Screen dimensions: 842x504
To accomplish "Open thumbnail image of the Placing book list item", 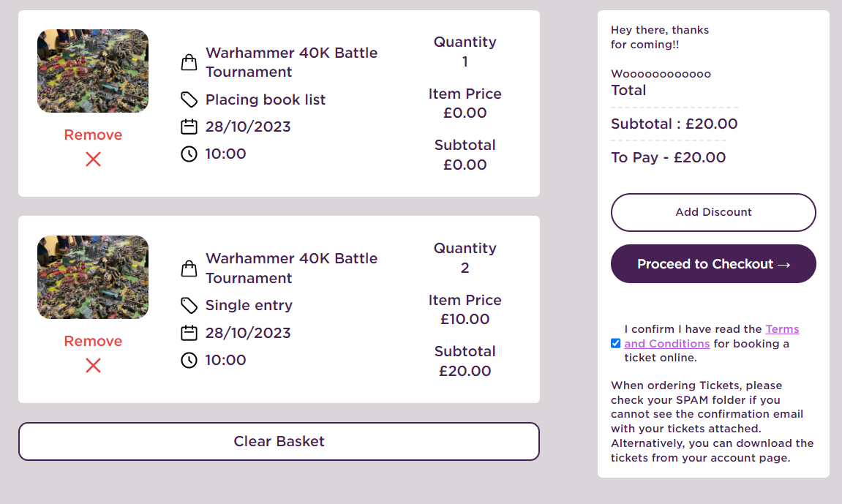I will (x=93, y=71).
